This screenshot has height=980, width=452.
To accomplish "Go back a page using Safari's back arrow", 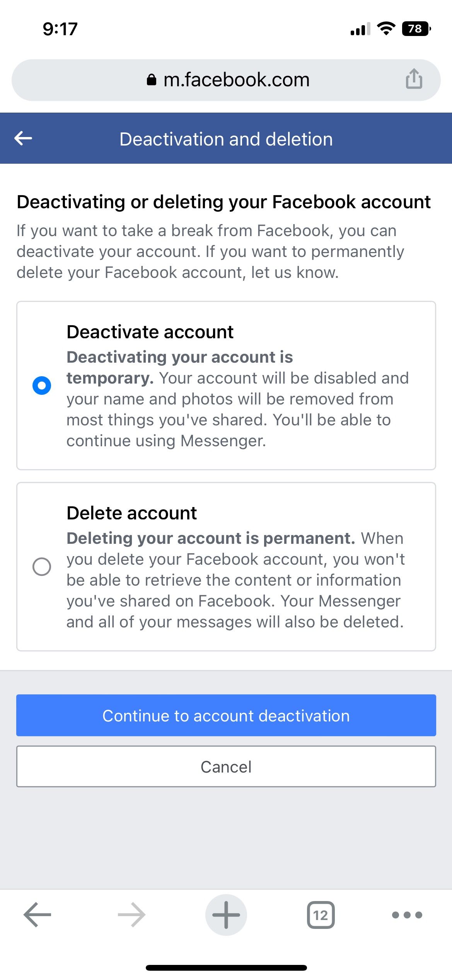I will coord(36,915).
